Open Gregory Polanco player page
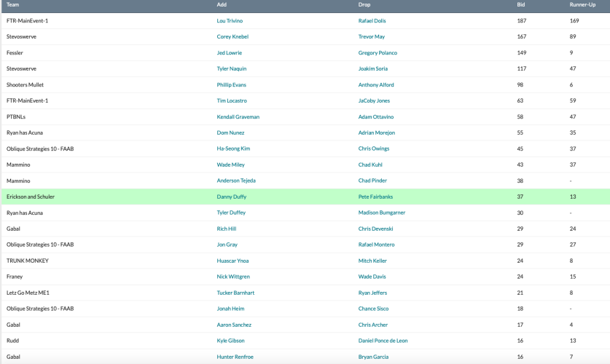This screenshot has height=364, width=610. 378,52
